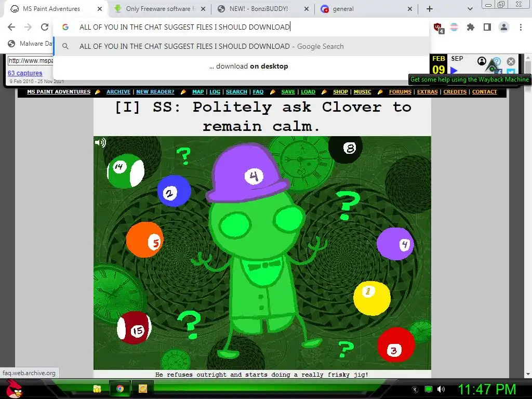Click the SAVE game link
The width and height of the screenshot is (532, 399).
[288, 91]
